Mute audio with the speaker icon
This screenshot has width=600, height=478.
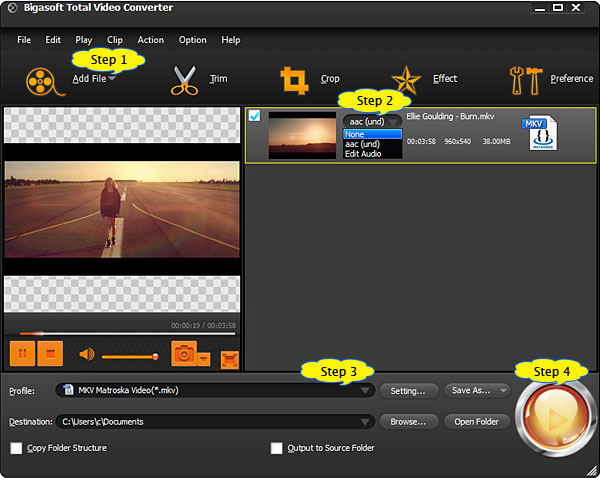87,354
